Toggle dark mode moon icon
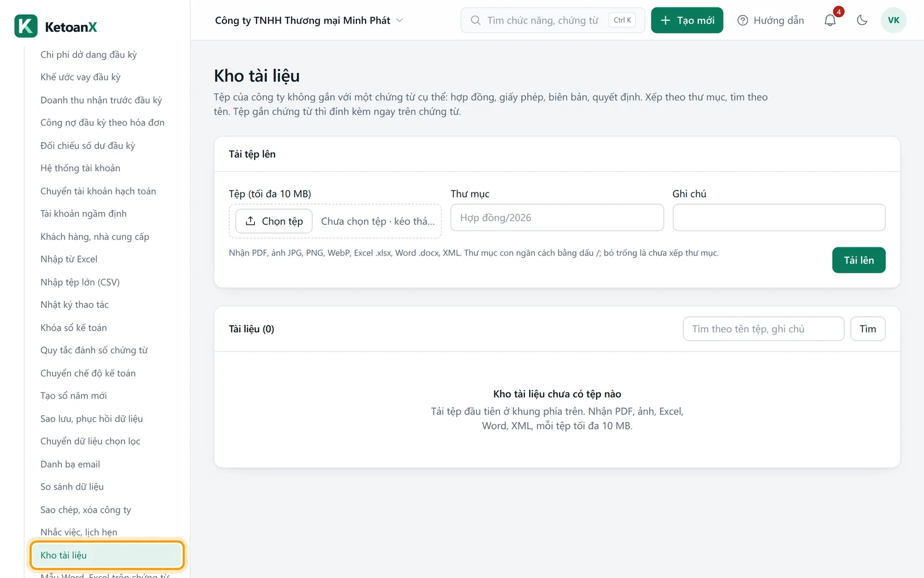 [x=862, y=20]
